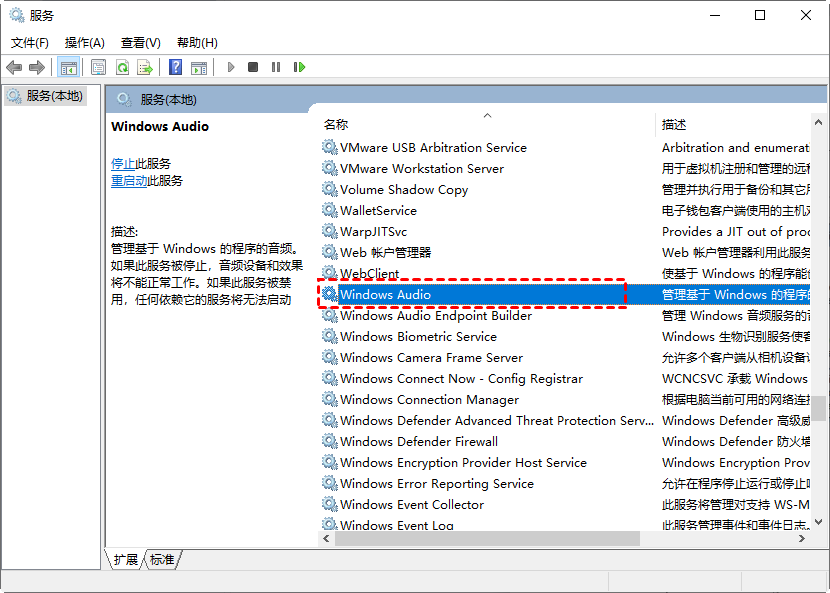Viewport: 830px width, 593px height.
Task: Click the Export List toolbar icon
Action: pos(145,67)
